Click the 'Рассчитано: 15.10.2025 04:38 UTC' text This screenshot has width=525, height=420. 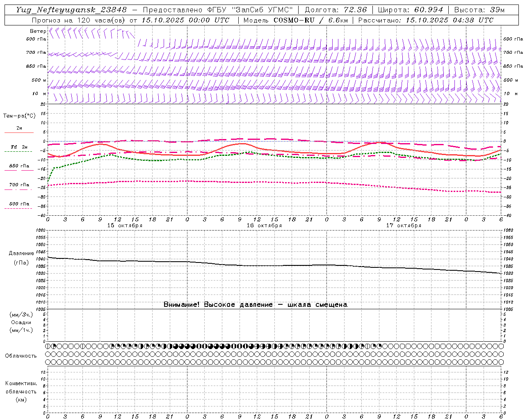click(426, 20)
